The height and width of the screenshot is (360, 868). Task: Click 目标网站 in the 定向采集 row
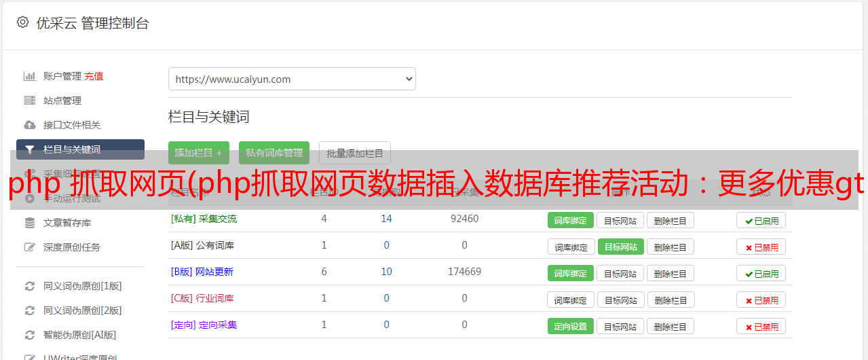pyautogui.click(x=620, y=326)
